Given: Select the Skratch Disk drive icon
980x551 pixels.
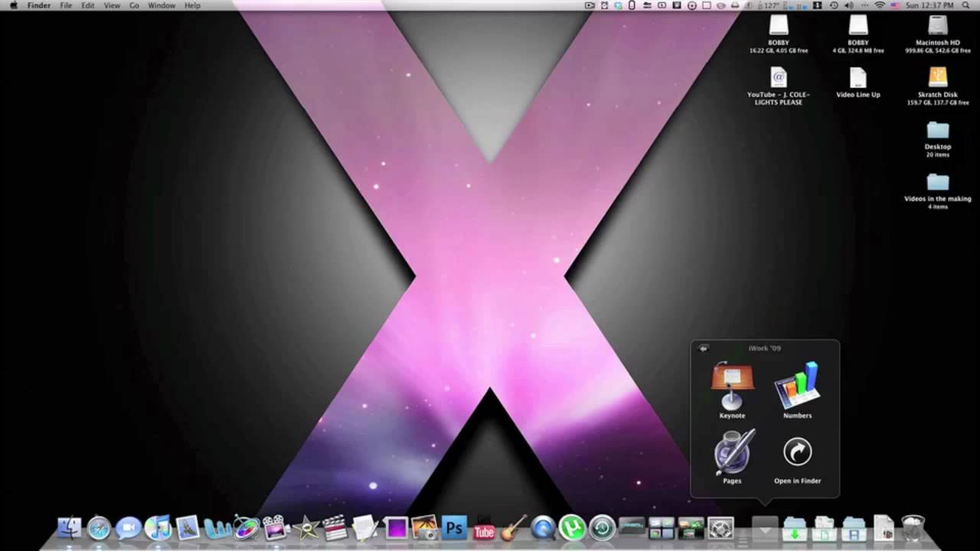Looking at the screenshot, I should click(938, 77).
